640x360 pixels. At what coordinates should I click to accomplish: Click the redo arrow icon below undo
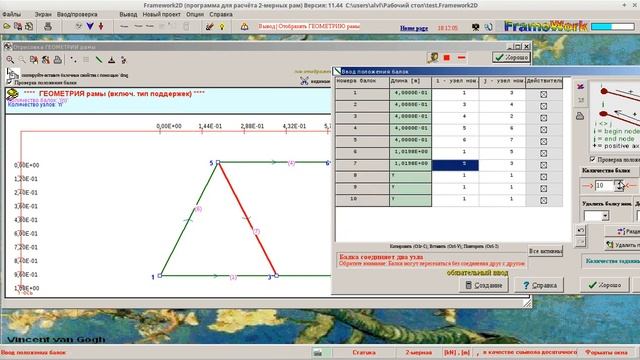click(580, 242)
